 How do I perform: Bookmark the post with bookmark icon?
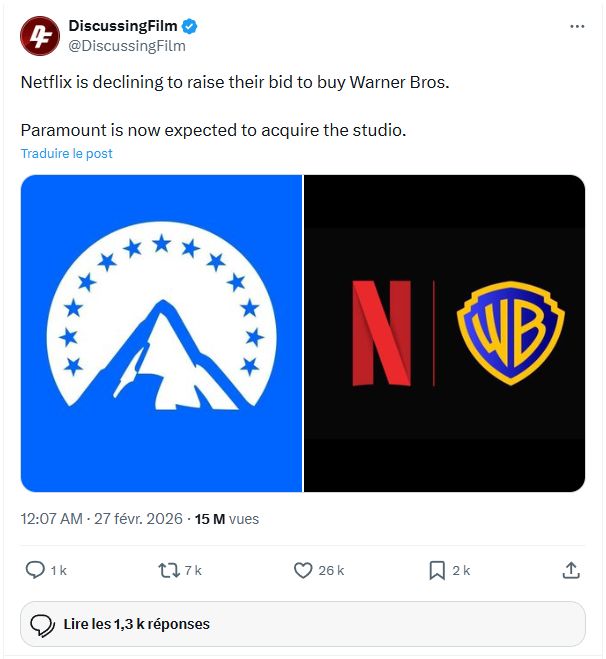coord(437,570)
